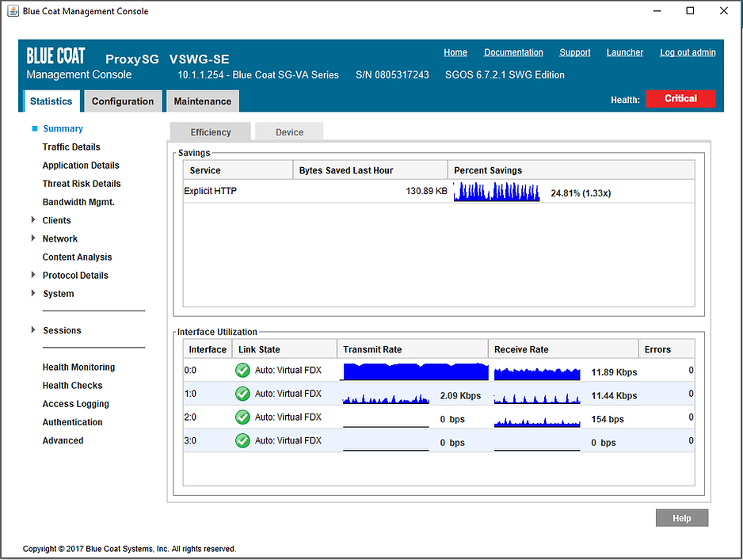
Task: Open the Maintenance tab
Action: tap(202, 101)
